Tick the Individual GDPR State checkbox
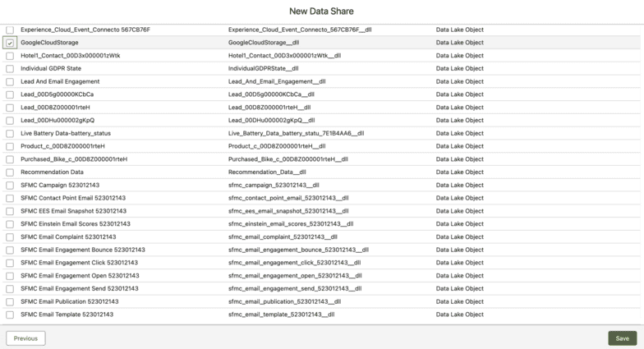The height and width of the screenshot is (349, 644). (10, 69)
